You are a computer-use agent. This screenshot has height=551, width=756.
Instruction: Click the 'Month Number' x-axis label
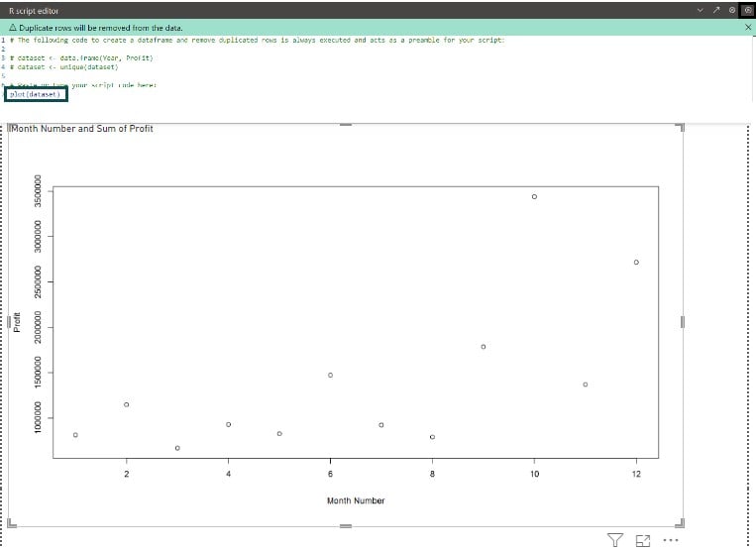[356, 500]
